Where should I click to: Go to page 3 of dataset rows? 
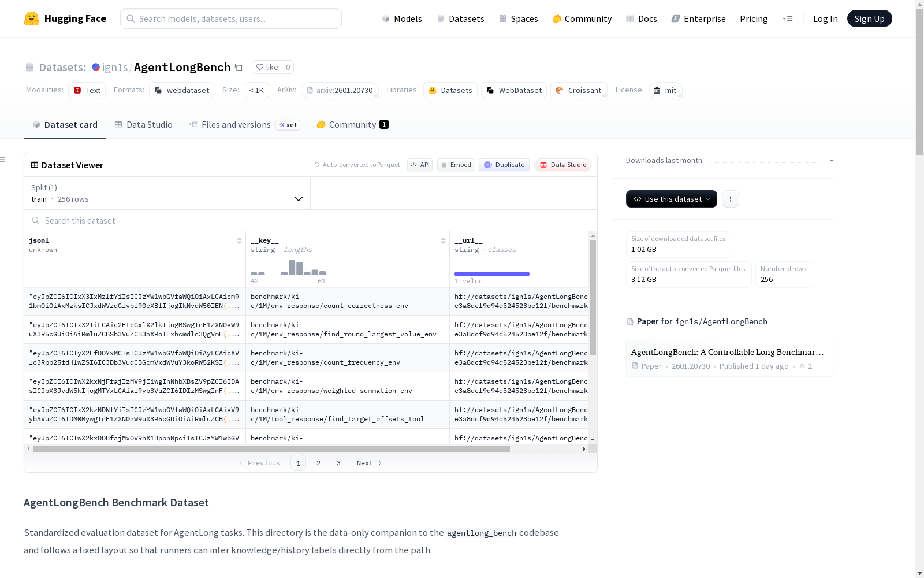pyautogui.click(x=338, y=463)
